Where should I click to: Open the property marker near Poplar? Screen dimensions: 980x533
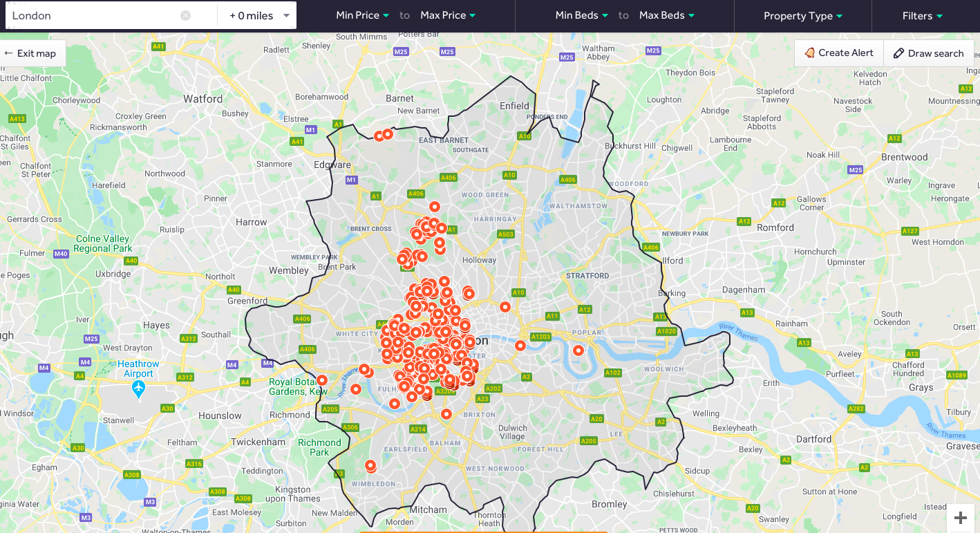pyautogui.click(x=578, y=350)
